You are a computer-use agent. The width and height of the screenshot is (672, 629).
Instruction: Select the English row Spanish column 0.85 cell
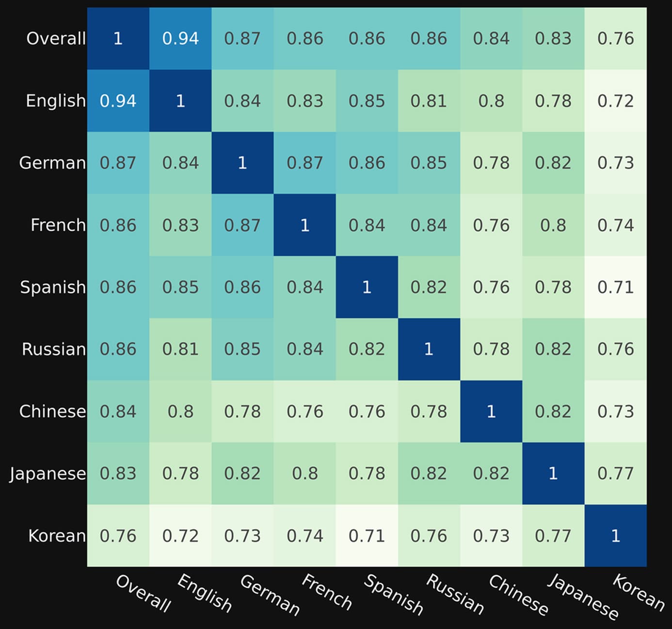pos(367,101)
